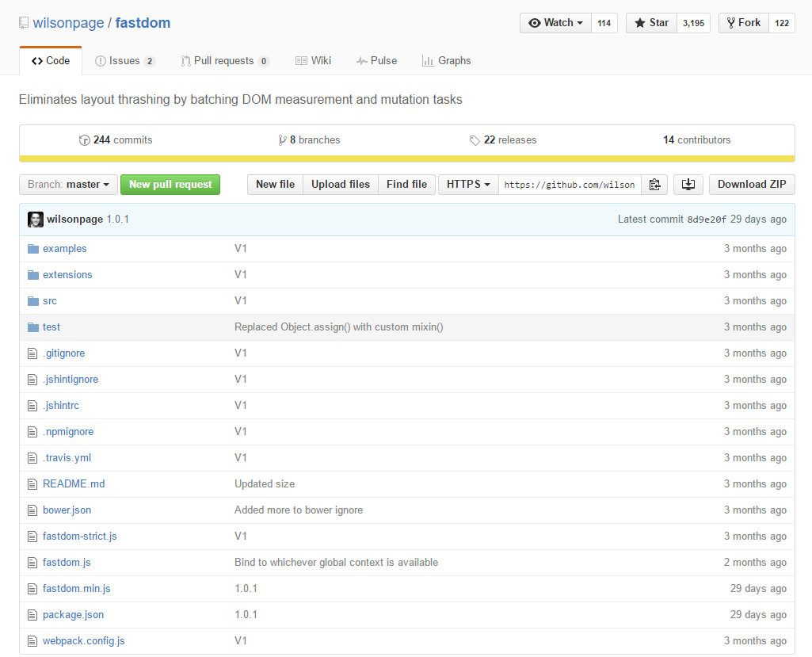The height and width of the screenshot is (657, 812).
Task: Switch to the Wiki tab
Action: point(313,60)
